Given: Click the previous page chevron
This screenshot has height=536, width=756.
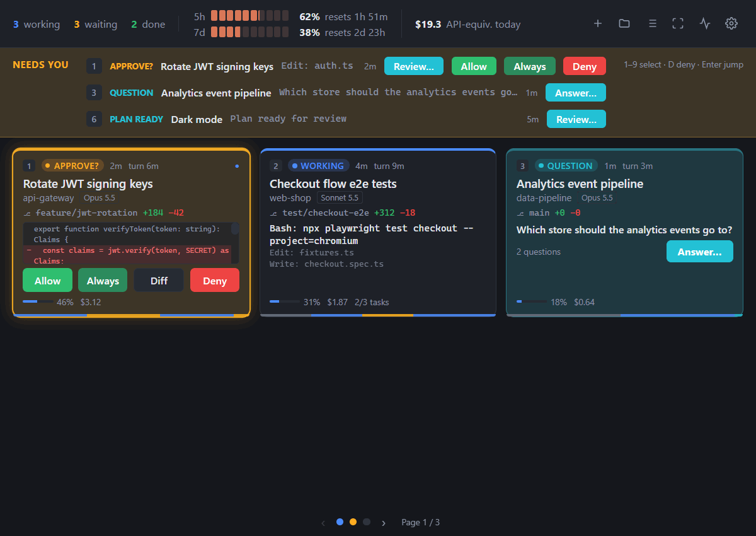Looking at the screenshot, I should tap(324, 523).
